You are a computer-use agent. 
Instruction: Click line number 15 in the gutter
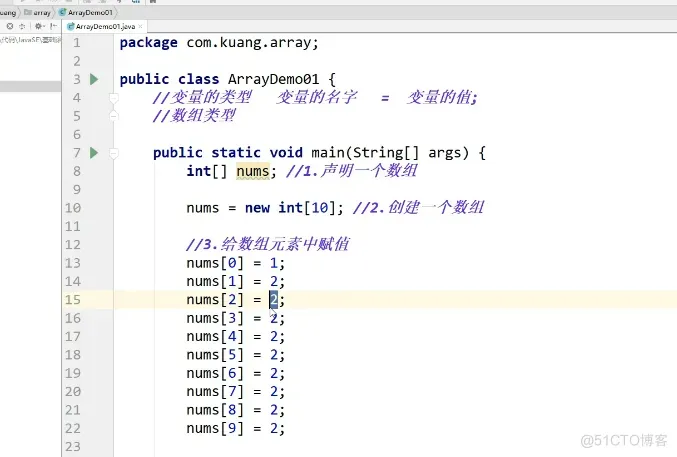tap(73, 300)
